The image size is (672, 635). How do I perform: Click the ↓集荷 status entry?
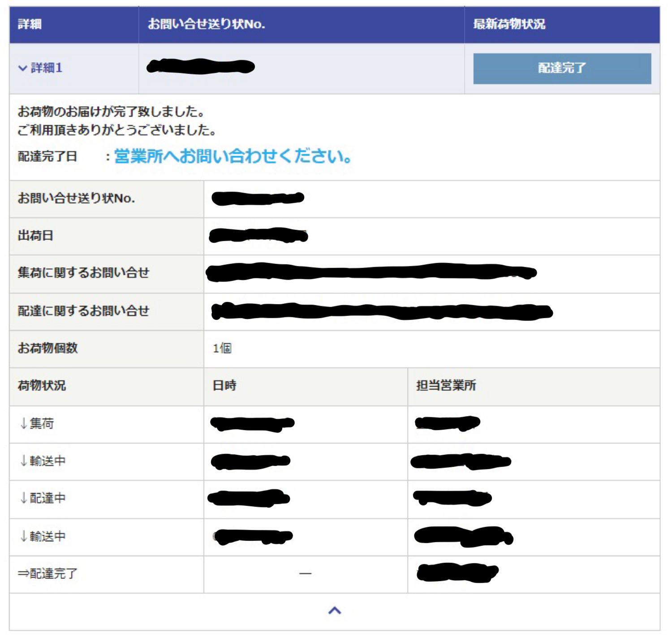tap(37, 423)
